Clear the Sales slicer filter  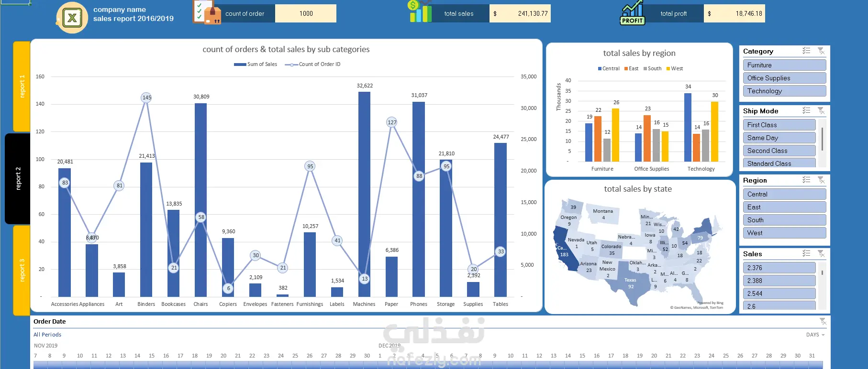tap(821, 253)
